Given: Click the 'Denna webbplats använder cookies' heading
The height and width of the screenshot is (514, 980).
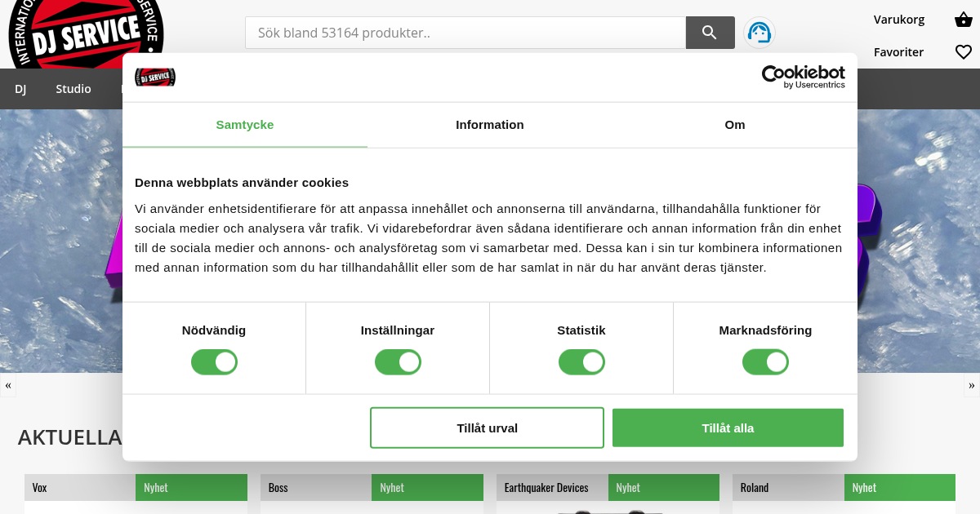Looking at the screenshot, I should [x=242, y=183].
